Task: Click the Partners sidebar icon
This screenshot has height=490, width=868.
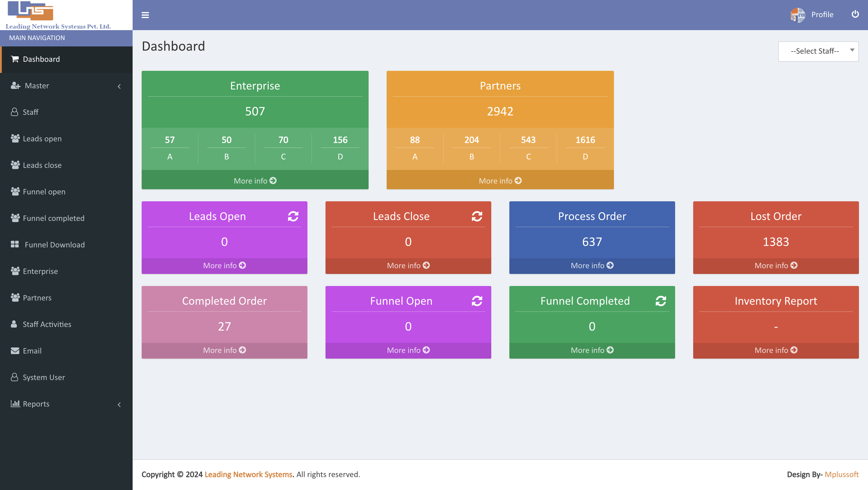Action: (x=15, y=297)
